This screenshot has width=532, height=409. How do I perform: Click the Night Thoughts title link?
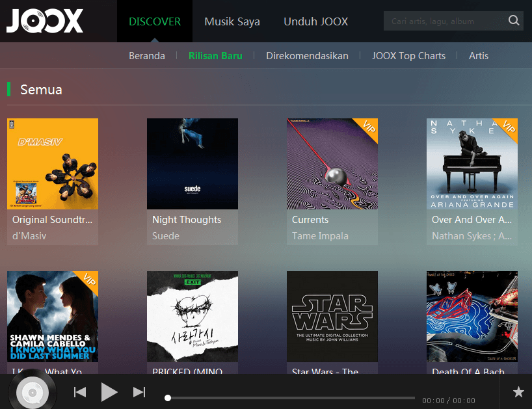[x=187, y=220]
